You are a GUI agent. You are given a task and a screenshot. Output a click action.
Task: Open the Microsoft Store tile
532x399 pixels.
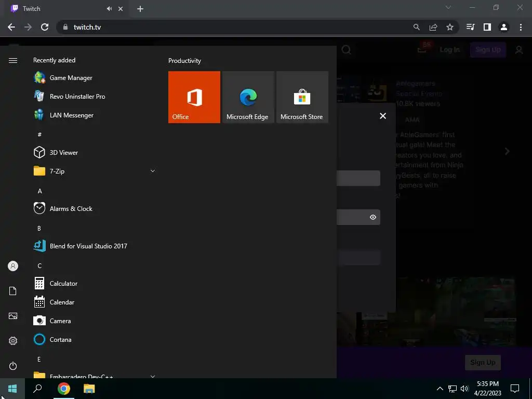[x=302, y=97]
